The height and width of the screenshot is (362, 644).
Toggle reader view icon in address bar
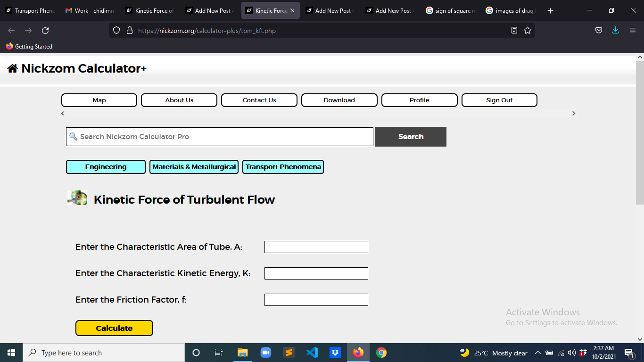tap(514, 31)
